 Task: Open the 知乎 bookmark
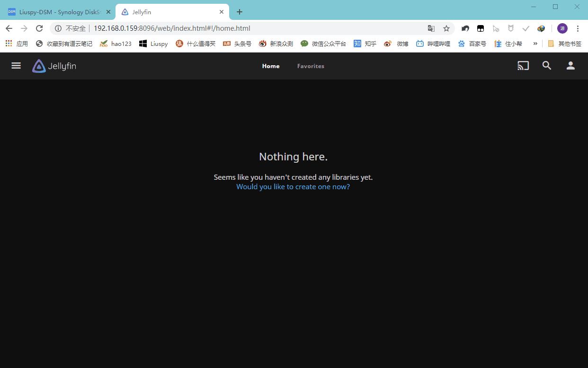(365, 44)
